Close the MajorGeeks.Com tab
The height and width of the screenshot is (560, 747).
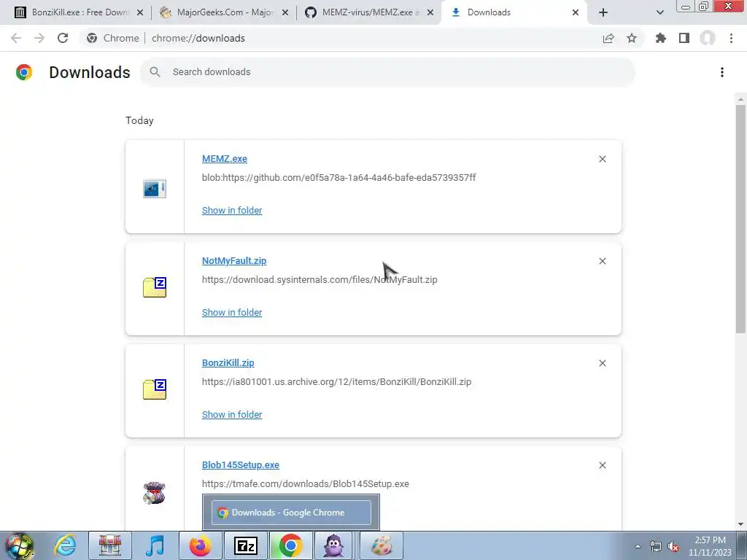pos(285,12)
